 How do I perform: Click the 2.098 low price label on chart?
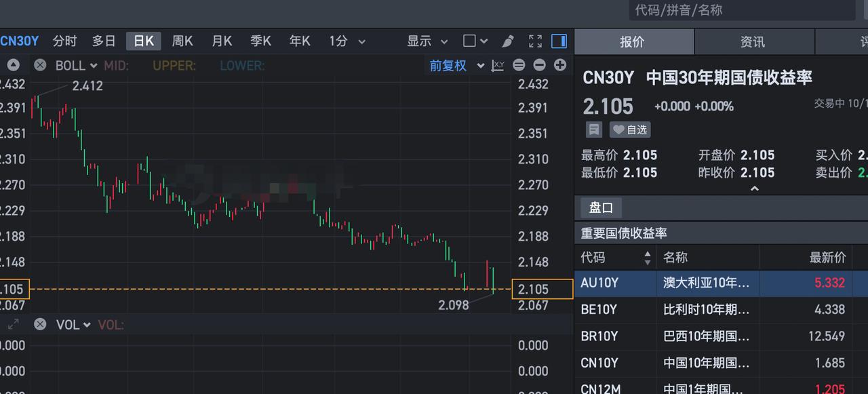(x=454, y=304)
